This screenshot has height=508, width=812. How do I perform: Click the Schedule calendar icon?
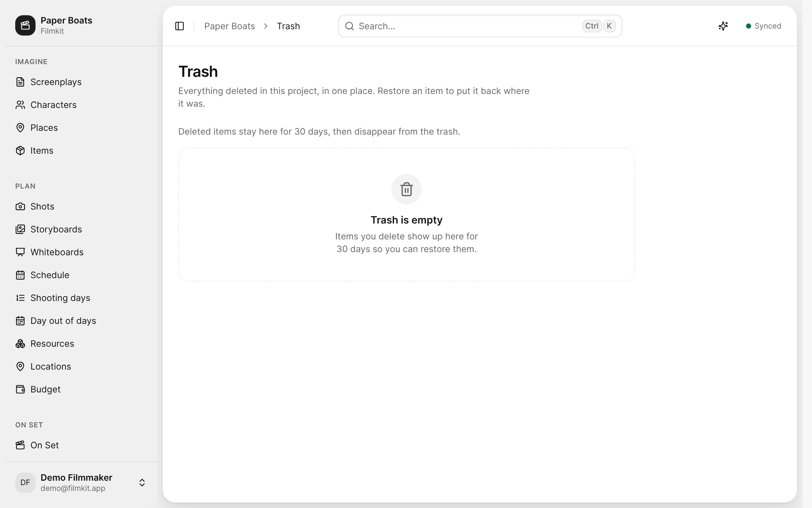click(x=20, y=275)
